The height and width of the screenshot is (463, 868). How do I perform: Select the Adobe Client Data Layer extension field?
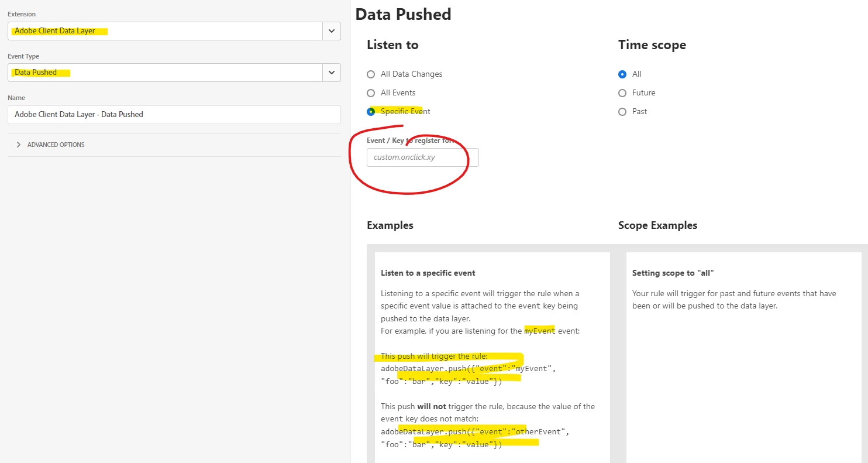tap(166, 31)
